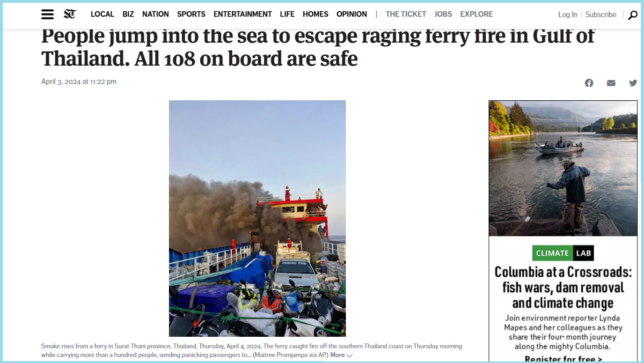Go to the Nation section
Screen dimensions: 644x363
point(155,15)
